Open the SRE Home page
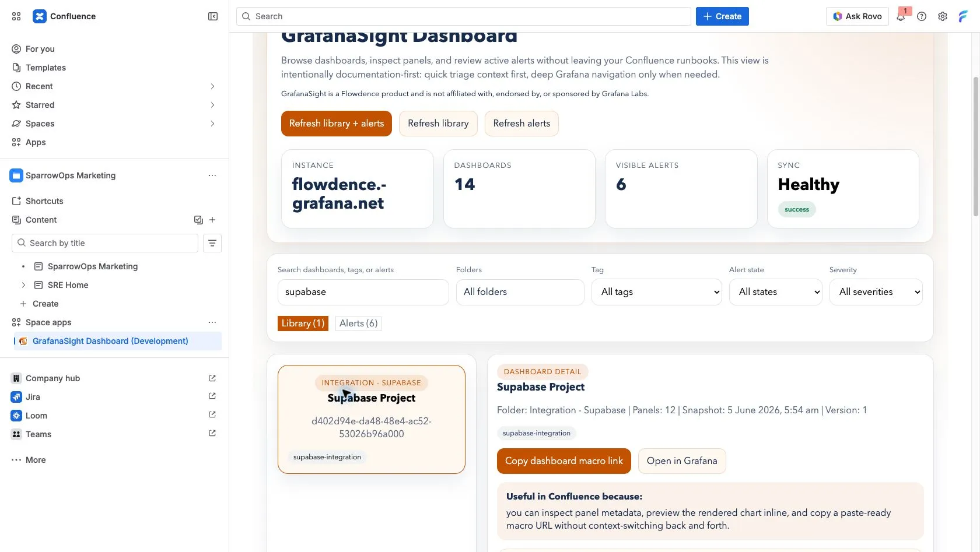The height and width of the screenshot is (552, 980). (68, 285)
